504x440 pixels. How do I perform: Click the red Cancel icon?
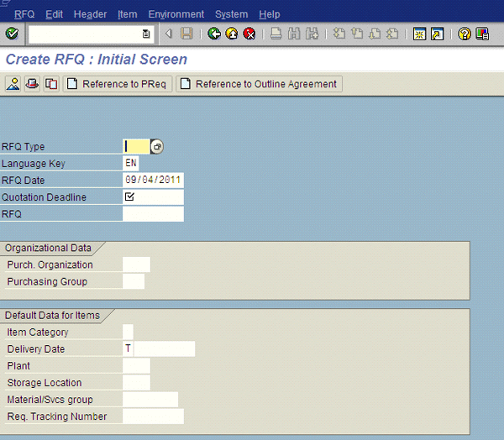click(249, 34)
